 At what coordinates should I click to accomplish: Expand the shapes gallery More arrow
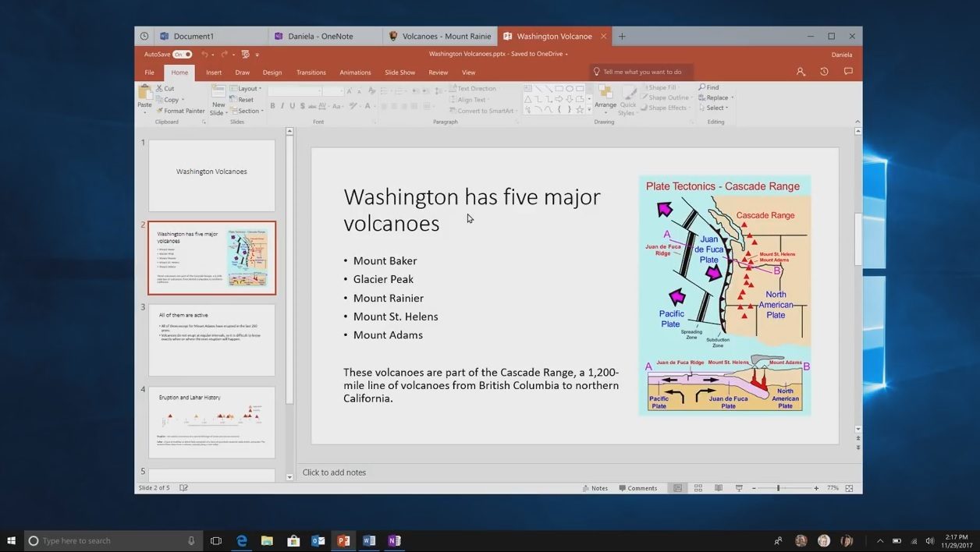click(x=589, y=110)
